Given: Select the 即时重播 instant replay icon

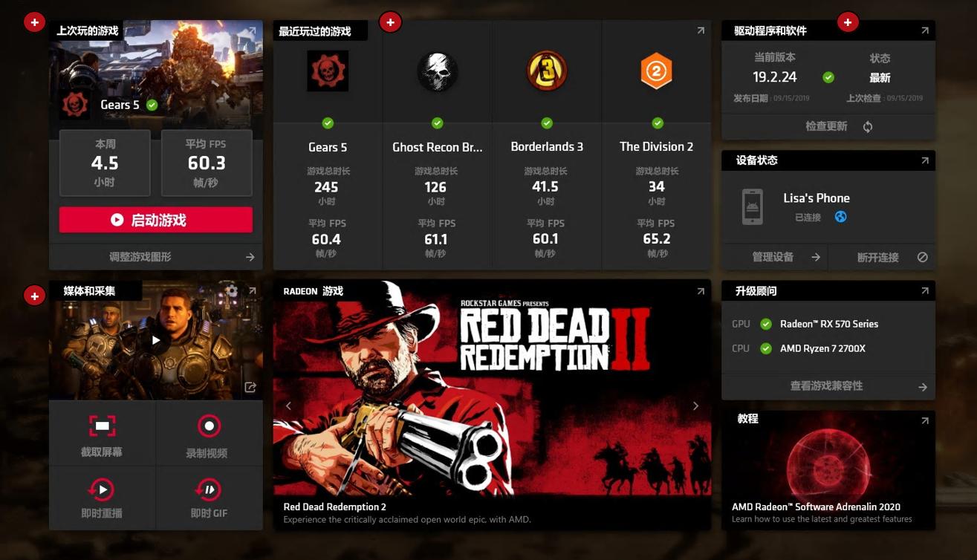Looking at the screenshot, I should click(101, 489).
